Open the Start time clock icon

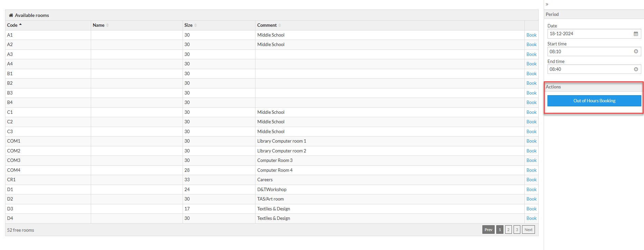click(636, 51)
